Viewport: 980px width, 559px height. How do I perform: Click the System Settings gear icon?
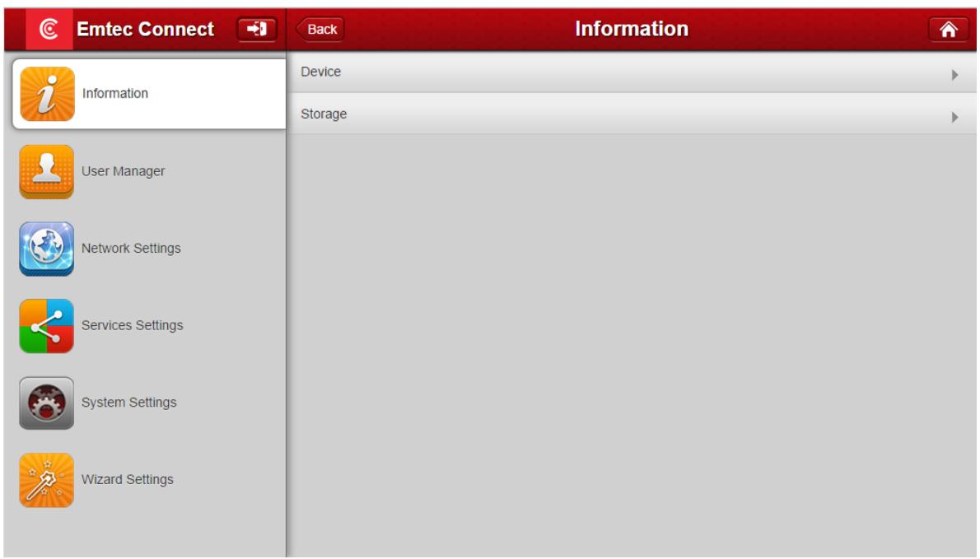[47, 403]
